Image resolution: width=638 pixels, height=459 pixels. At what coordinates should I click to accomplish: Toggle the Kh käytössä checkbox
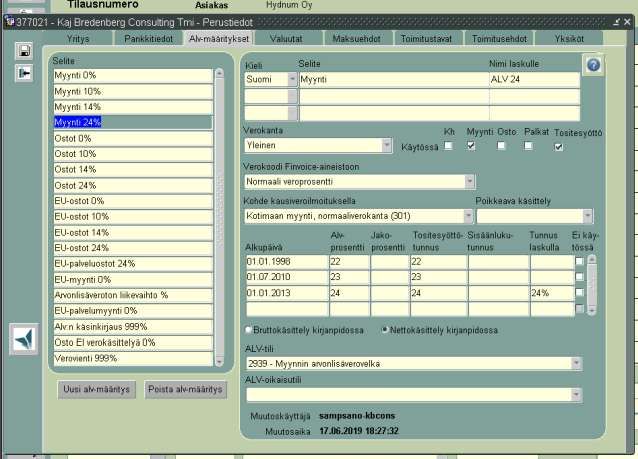click(448, 145)
